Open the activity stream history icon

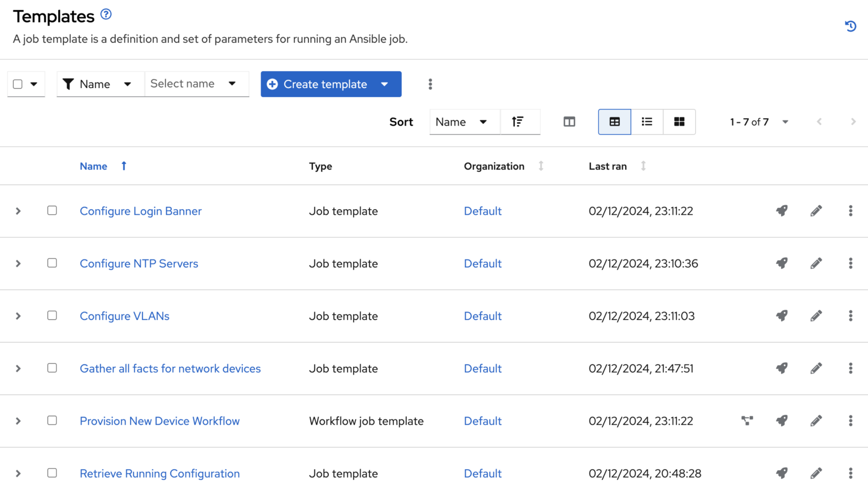[850, 26]
